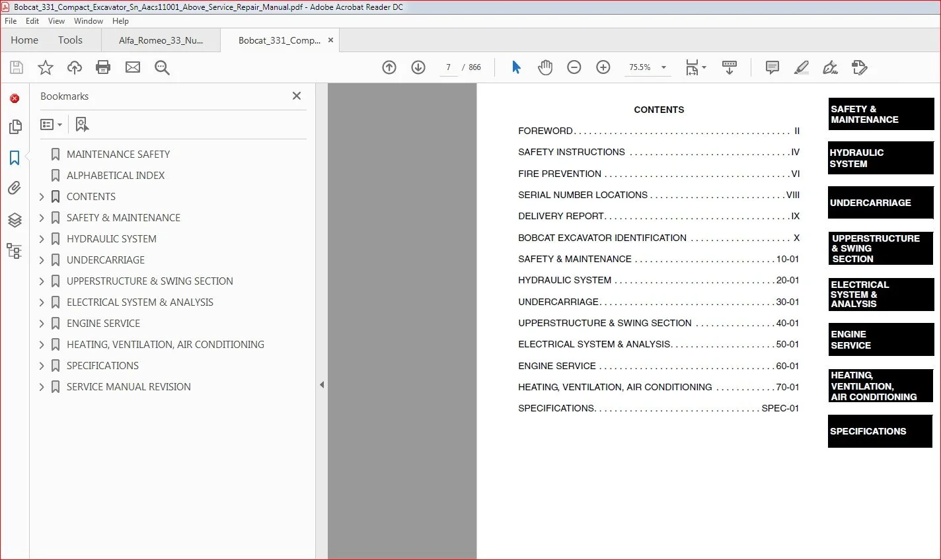Screen dimensions: 941x560
Task: Add new bookmark icon
Action: pyautogui.click(x=82, y=124)
